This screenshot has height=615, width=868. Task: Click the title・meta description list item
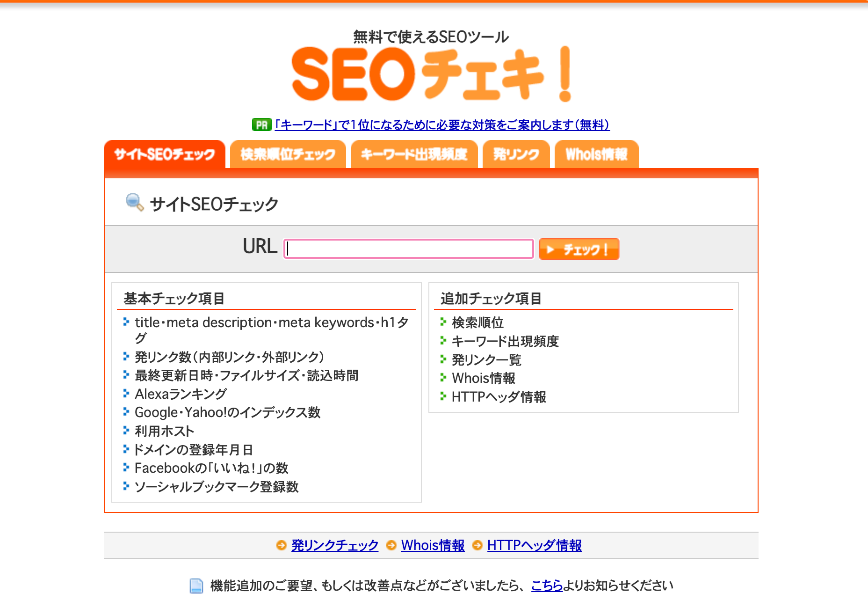(x=272, y=330)
